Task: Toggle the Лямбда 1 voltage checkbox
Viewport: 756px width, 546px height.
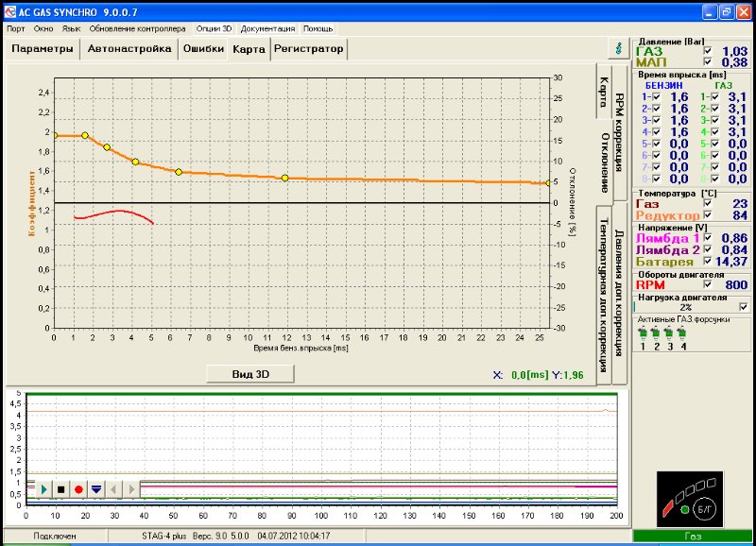Action: (x=710, y=238)
